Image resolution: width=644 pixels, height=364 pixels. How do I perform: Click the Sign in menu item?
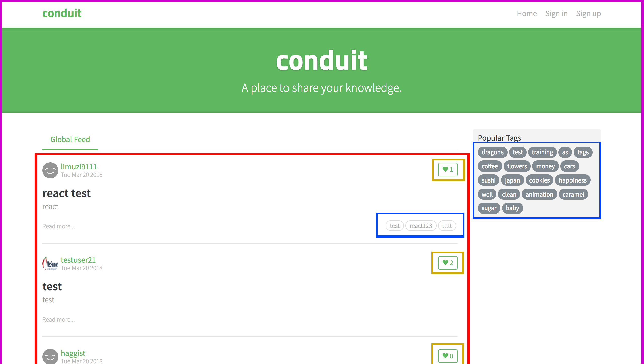[x=556, y=13]
